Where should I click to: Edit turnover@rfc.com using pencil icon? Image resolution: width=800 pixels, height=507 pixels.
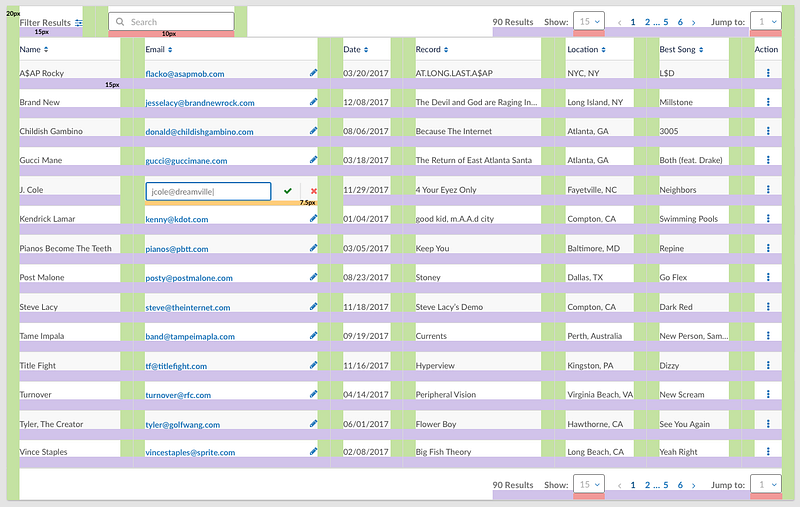(x=313, y=394)
